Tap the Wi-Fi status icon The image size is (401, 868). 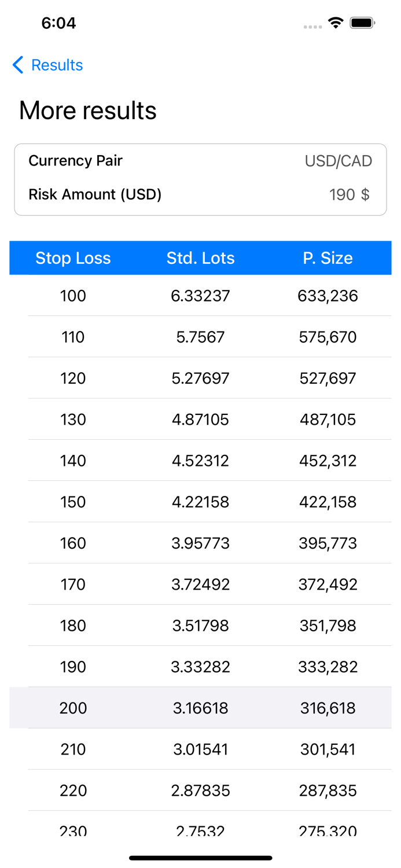tap(337, 24)
